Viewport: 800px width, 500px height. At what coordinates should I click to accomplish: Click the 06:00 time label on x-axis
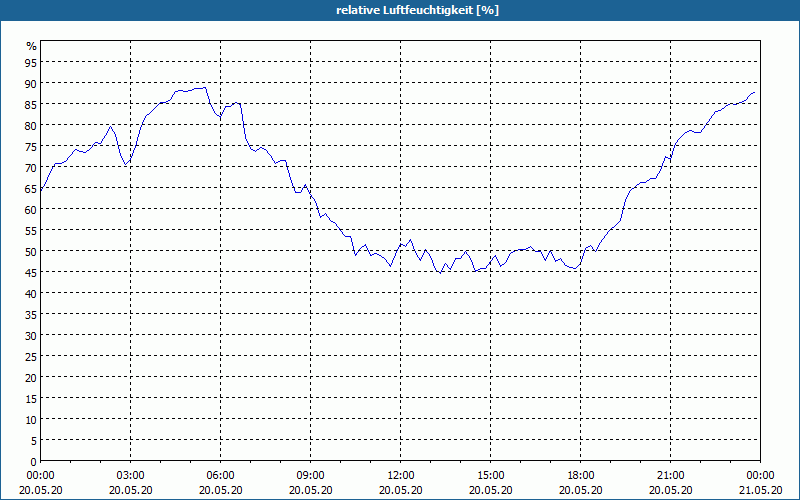click(x=220, y=476)
